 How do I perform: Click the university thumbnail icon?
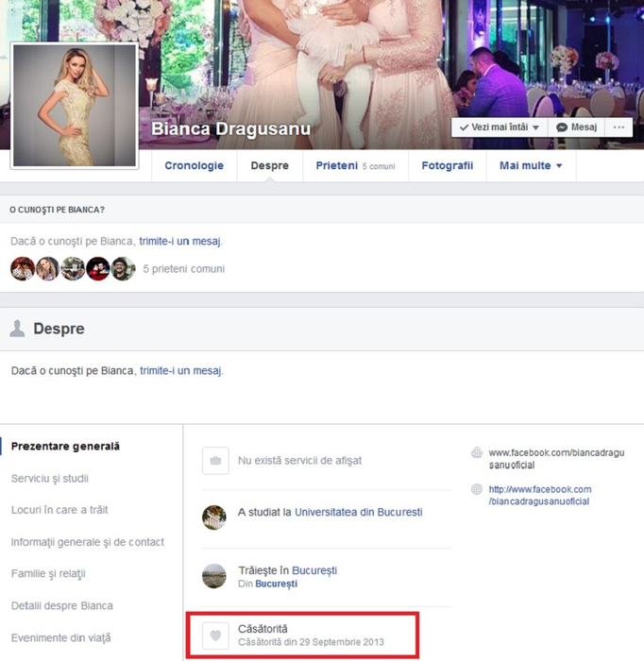[214, 517]
